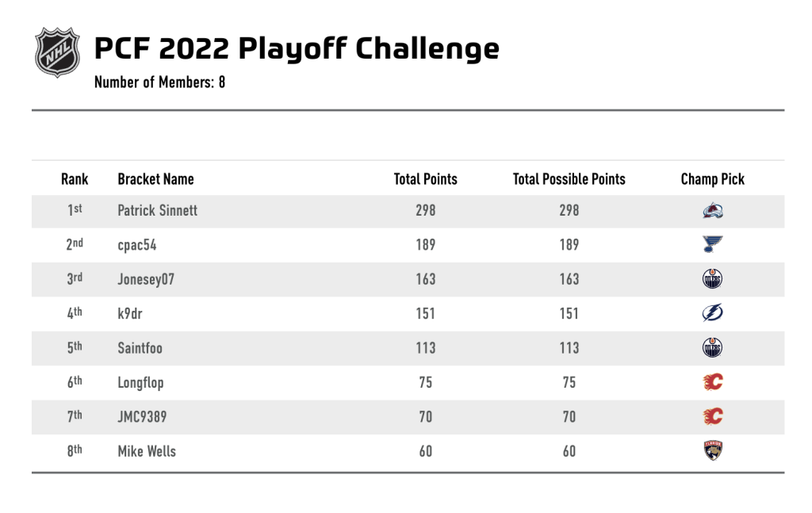This screenshot has width=812, height=513.
Task: Click Mike Wells' Panthers champ pick logo
Action: pos(713,451)
